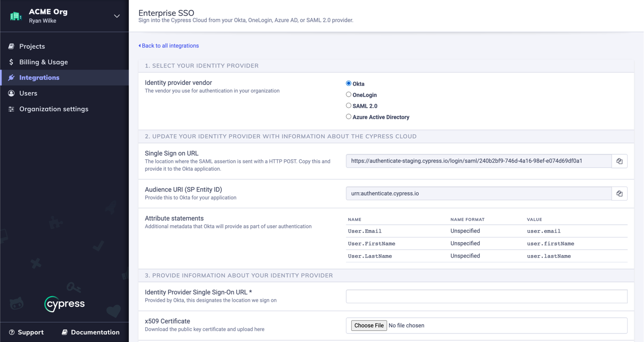
Task: Select OneLogin as identity provider
Action: 348,94
